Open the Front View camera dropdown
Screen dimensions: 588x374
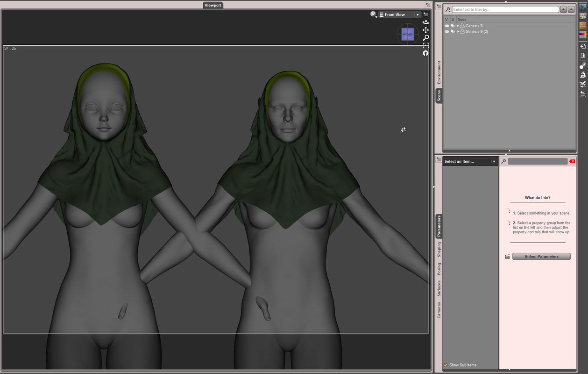(x=399, y=14)
